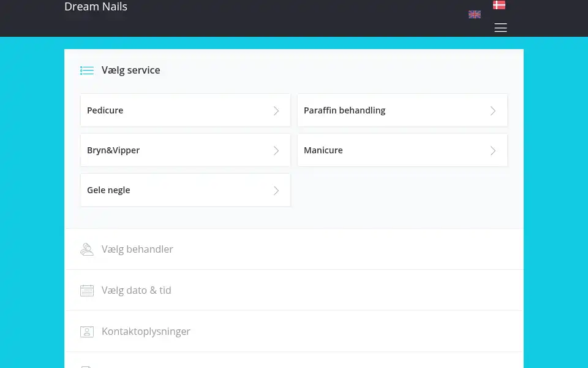Expand the Pedicure chevron arrow
The image size is (588, 368).
click(x=276, y=111)
